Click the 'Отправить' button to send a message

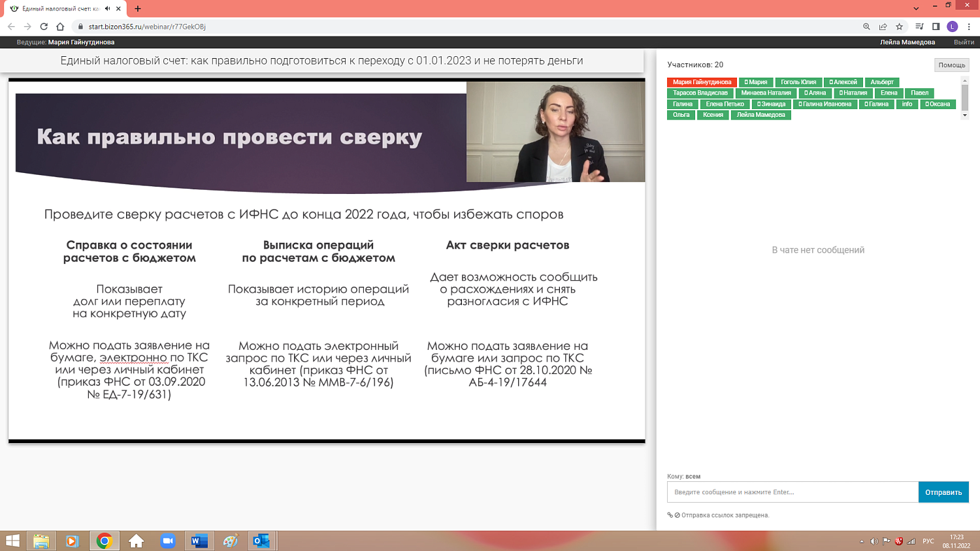943,492
